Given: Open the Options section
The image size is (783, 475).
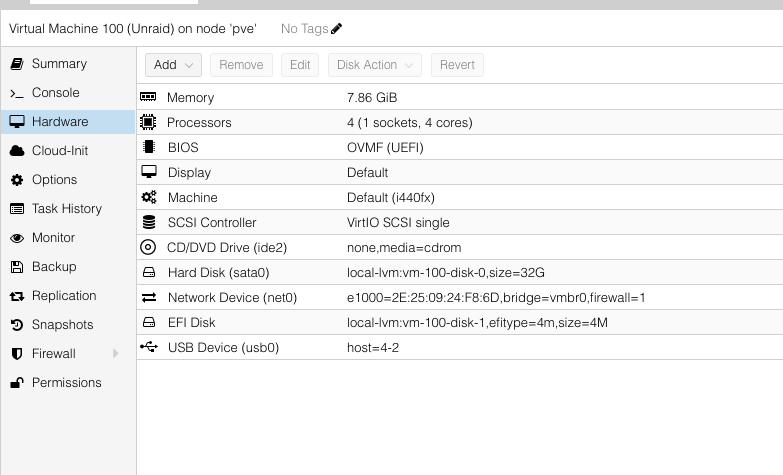Looking at the screenshot, I should tap(68, 180).
